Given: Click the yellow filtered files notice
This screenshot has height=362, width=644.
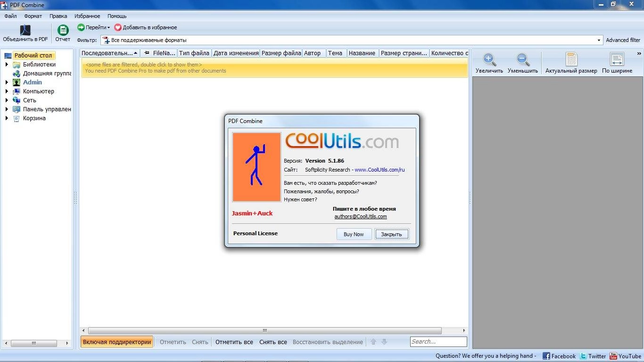Looking at the screenshot, I should pyautogui.click(x=274, y=68).
